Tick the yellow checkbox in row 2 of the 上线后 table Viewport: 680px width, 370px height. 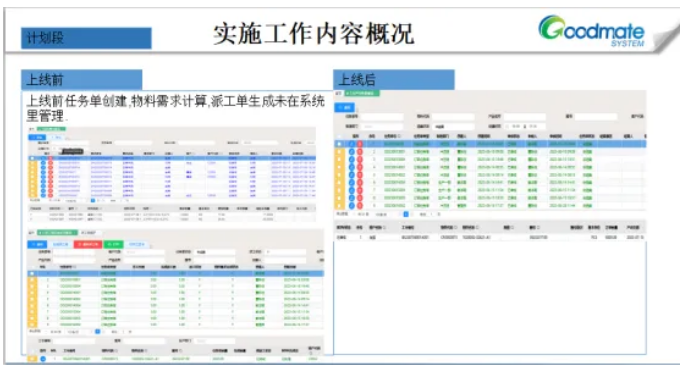(x=339, y=151)
